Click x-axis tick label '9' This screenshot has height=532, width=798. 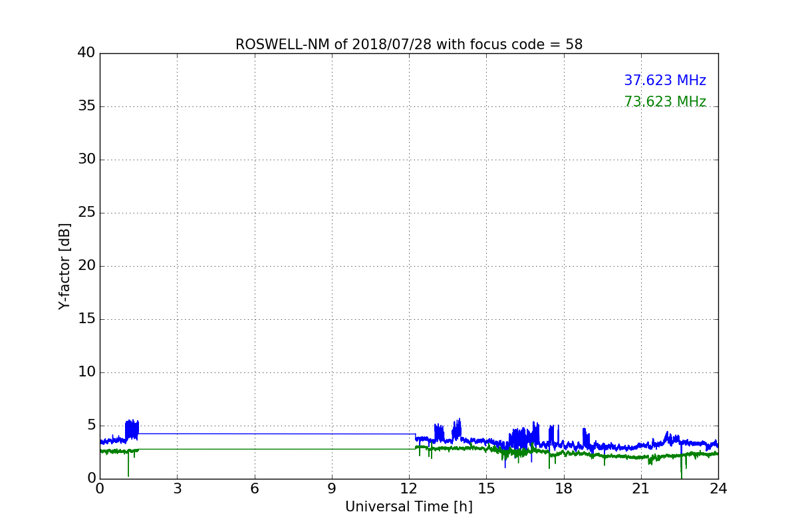coord(332,488)
